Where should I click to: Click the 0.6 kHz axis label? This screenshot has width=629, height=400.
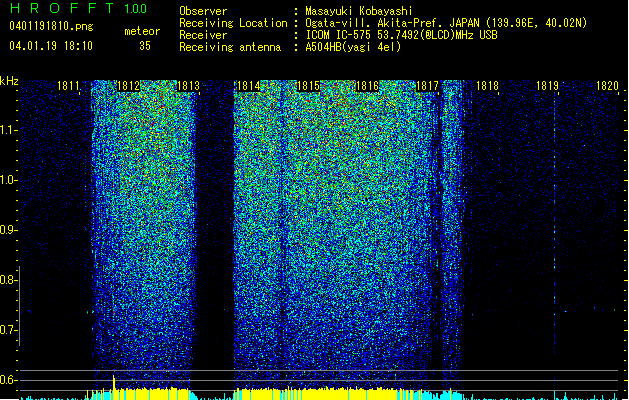(x=8, y=380)
